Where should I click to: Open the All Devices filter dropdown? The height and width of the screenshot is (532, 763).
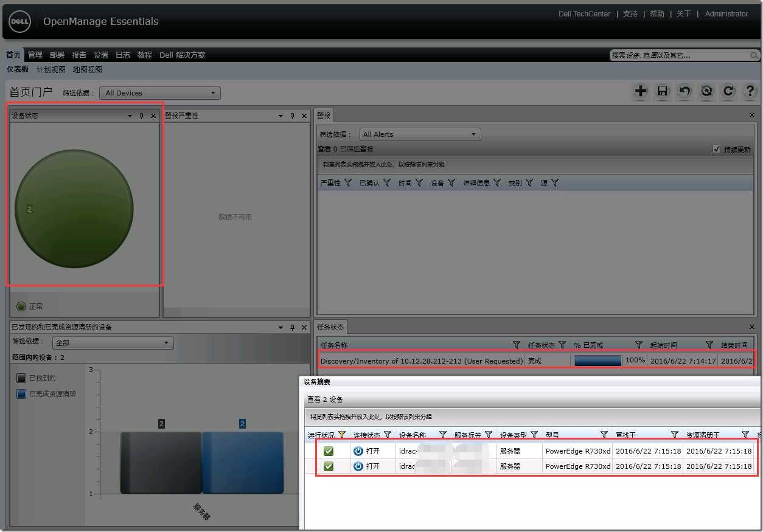pos(160,93)
